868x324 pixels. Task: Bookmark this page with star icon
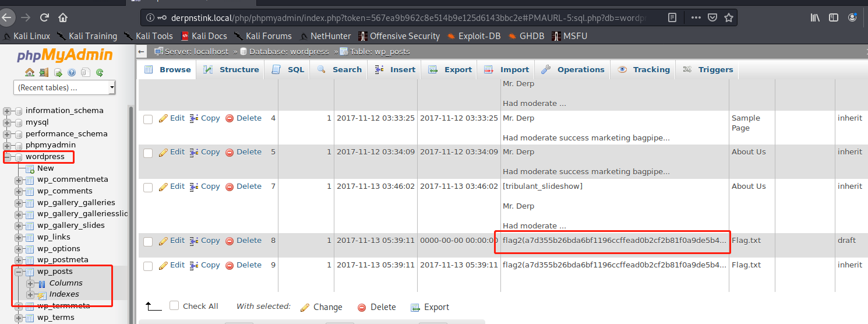[x=728, y=17]
